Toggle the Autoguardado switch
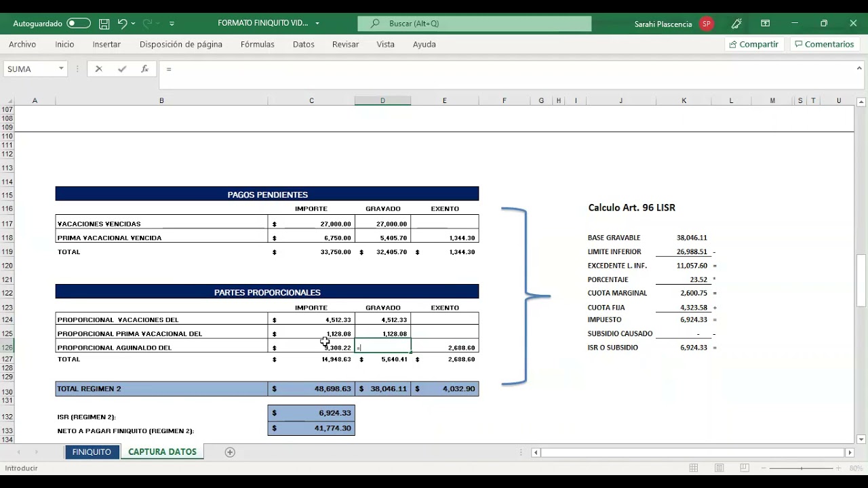The width and height of the screenshot is (868, 488). (79, 24)
